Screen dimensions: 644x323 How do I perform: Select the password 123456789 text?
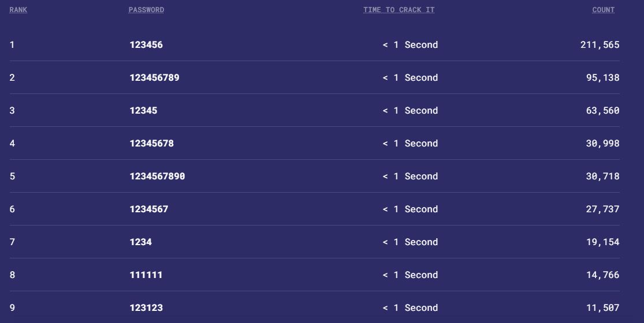(154, 78)
